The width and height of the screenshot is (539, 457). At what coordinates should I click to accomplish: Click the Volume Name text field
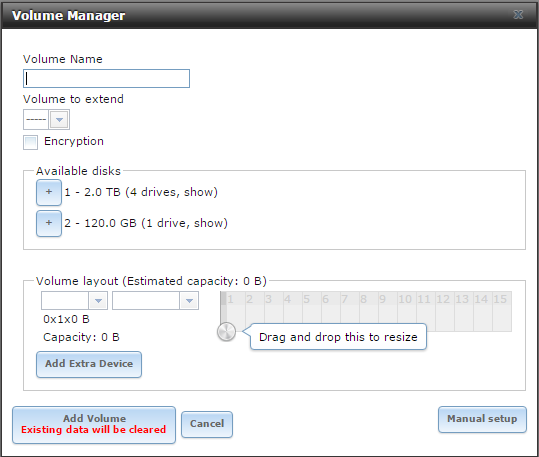click(x=106, y=78)
